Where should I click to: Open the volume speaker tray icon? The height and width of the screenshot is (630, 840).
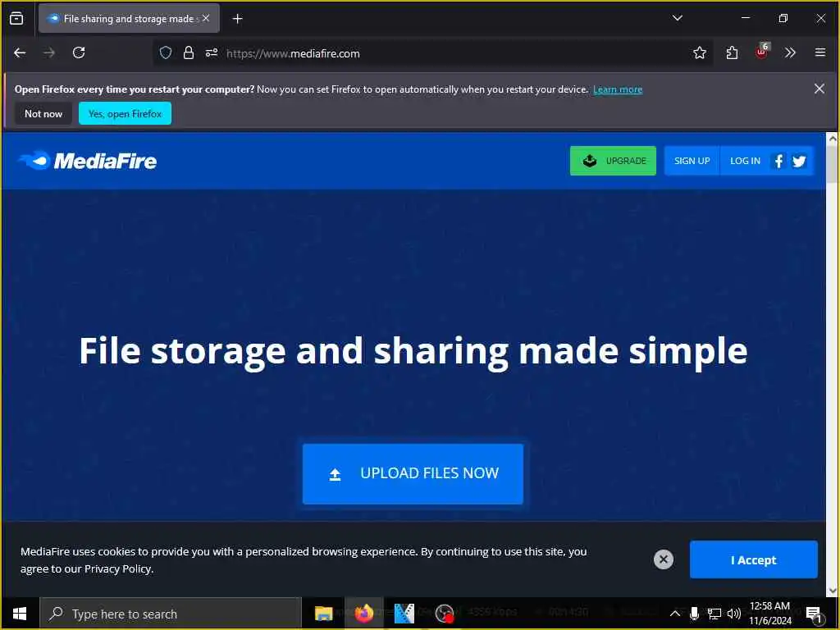pyautogui.click(x=734, y=614)
